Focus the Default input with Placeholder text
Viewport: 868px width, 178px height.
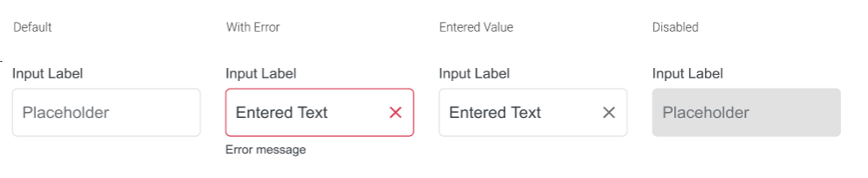[x=106, y=112]
